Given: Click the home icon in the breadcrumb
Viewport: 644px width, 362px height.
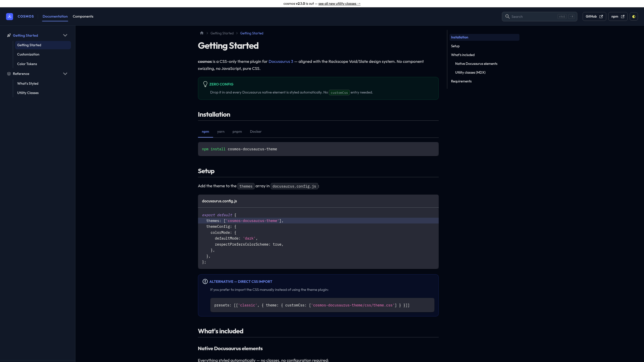Looking at the screenshot, I should [202, 33].
